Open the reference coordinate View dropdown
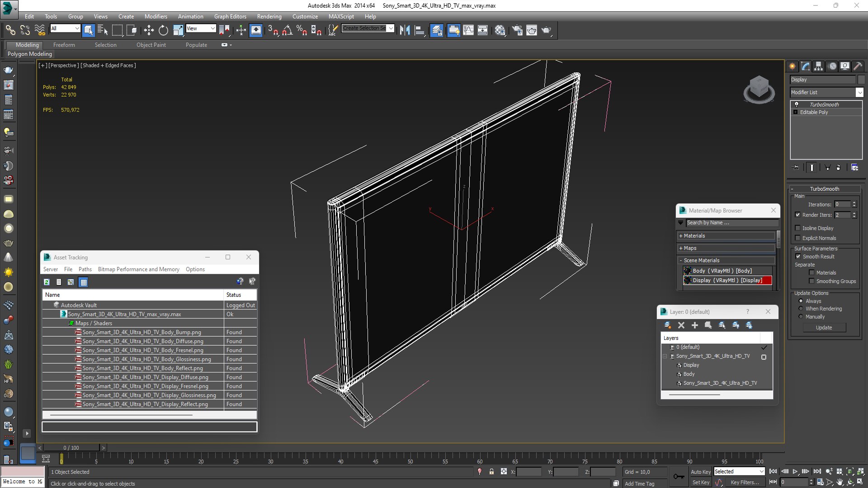Viewport: 868px width, 488px height. point(201,28)
